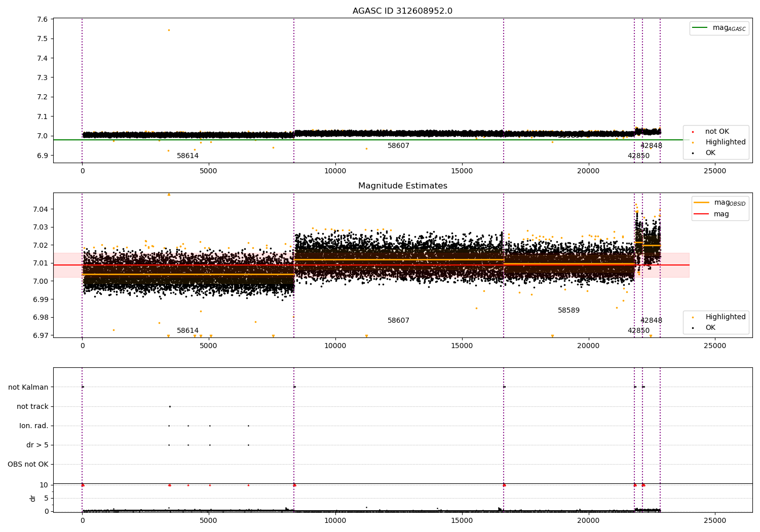Select the 7.01 y-axis tick label
The image size is (760, 532).
tap(40, 263)
